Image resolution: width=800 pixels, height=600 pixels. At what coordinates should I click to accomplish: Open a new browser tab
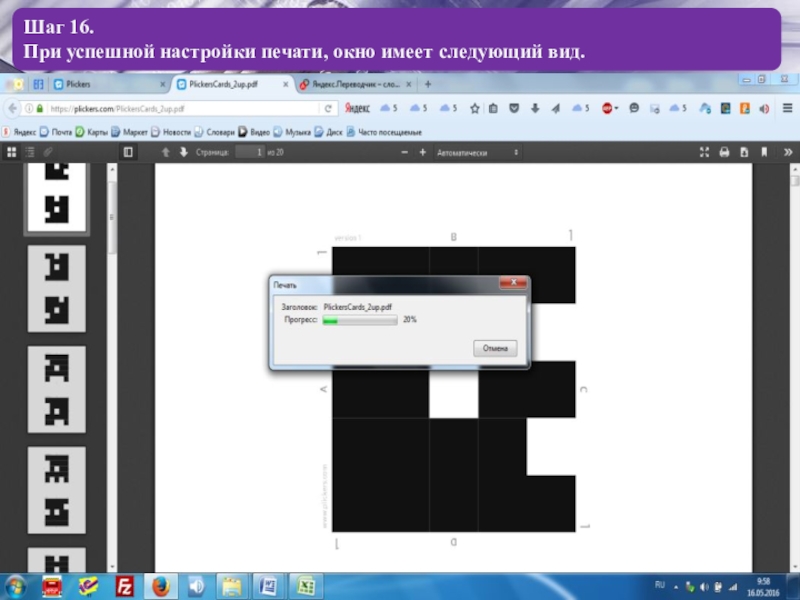(x=428, y=84)
